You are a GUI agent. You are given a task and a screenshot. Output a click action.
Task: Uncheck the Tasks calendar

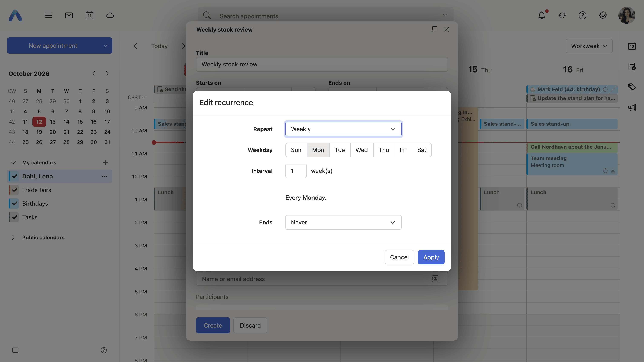click(x=14, y=217)
